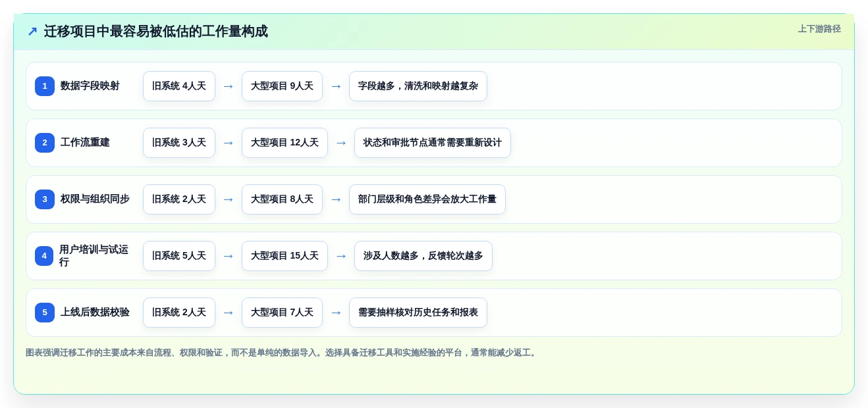
Task: Click the 旧系统 5人天 chip
Action: pos(179,256)
